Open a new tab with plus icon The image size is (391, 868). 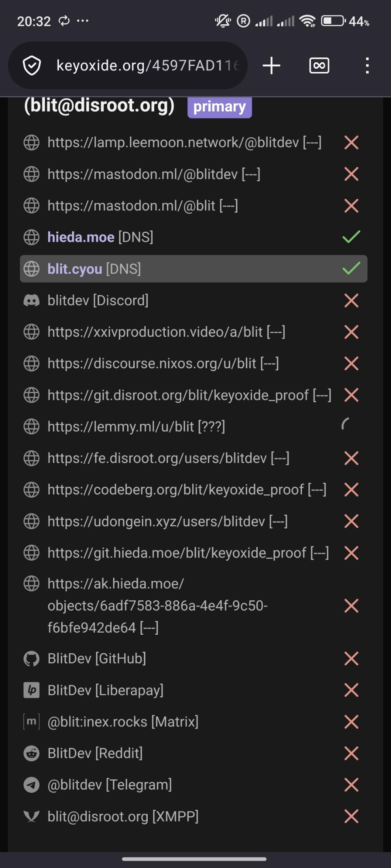(x=271, y=65)
